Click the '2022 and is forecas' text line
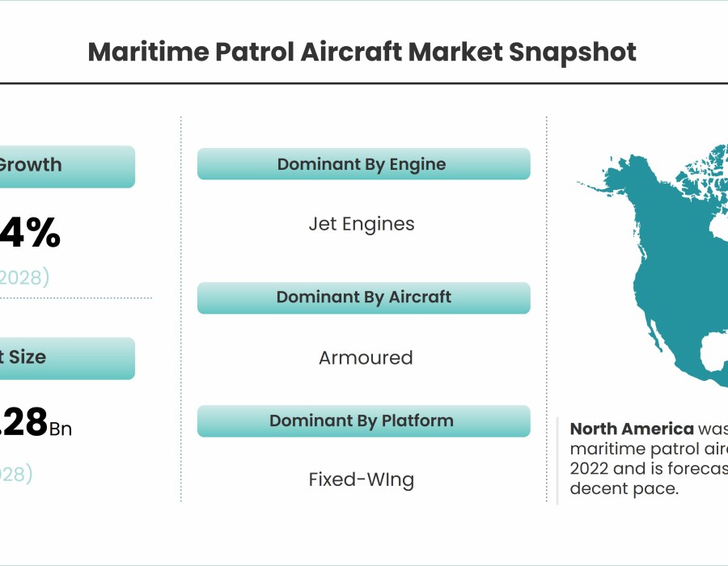 [647, 469]
